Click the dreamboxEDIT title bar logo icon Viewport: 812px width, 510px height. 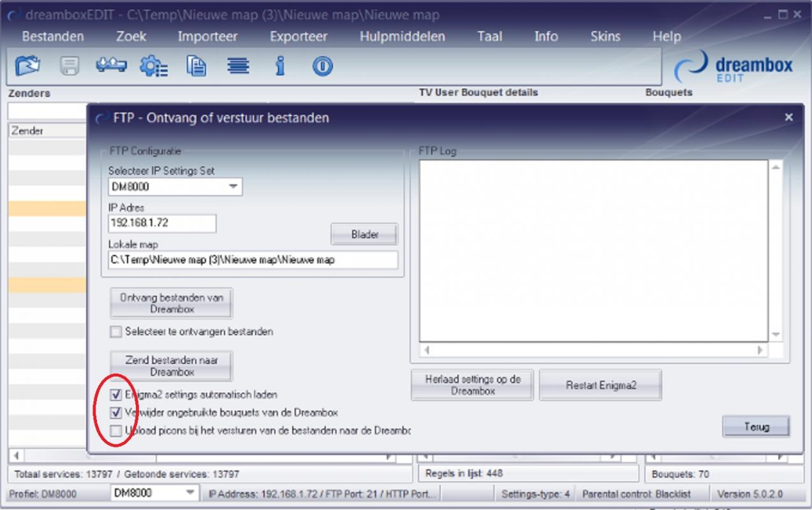pos(13,15)
